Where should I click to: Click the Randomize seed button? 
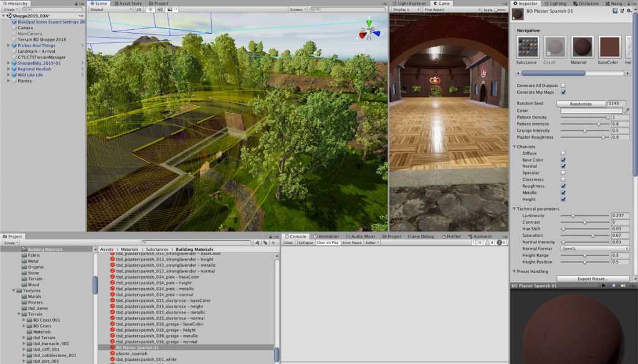(581, 104)
